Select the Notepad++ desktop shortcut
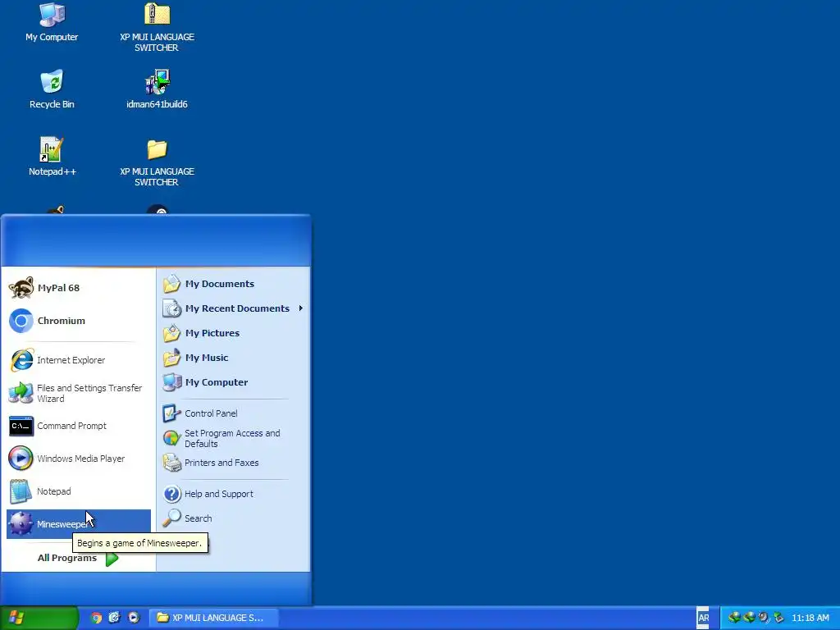The width and height of the screenshot is (840, 630). (x=52, y=157)
